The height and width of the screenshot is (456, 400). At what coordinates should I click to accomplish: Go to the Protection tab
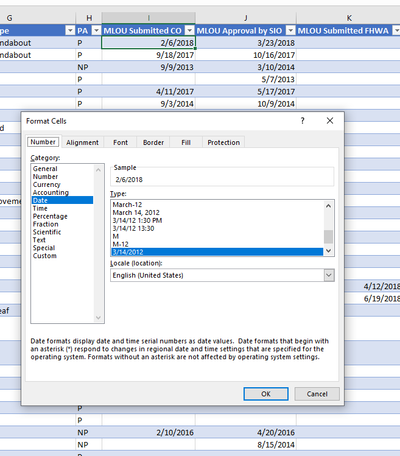point(224,142)
